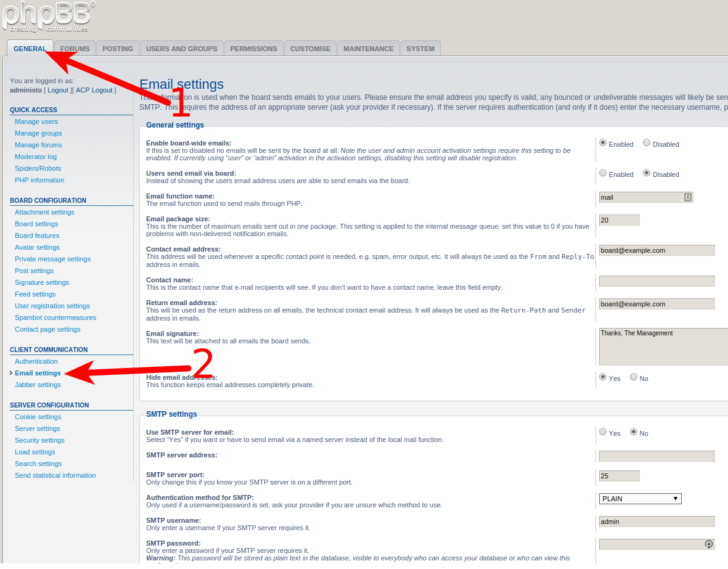Image resolution: width=728 pixels, height=569 pixels.
Task: Open Authentication settings
Action: pos(36,361)
